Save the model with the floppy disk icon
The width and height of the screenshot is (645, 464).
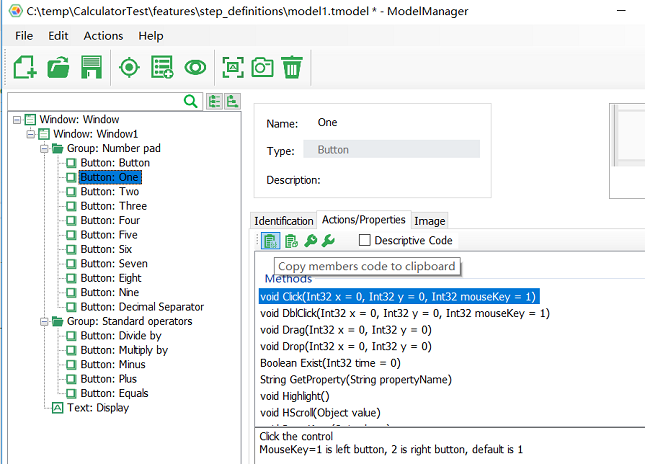[x=91, y=67]
